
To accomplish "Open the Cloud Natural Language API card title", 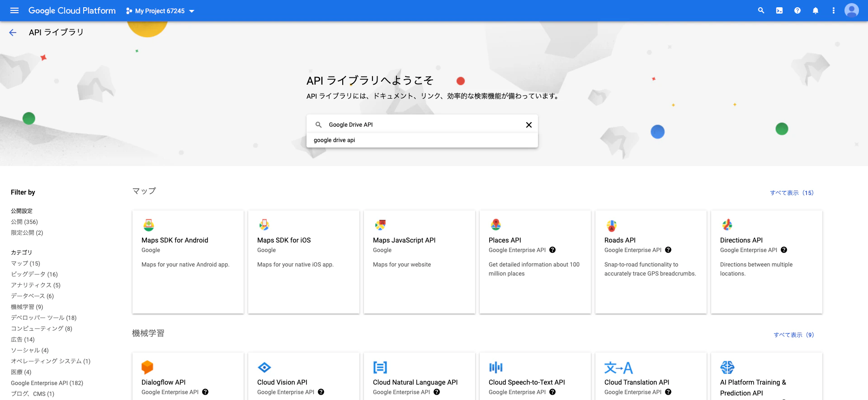I will (415, 382).
